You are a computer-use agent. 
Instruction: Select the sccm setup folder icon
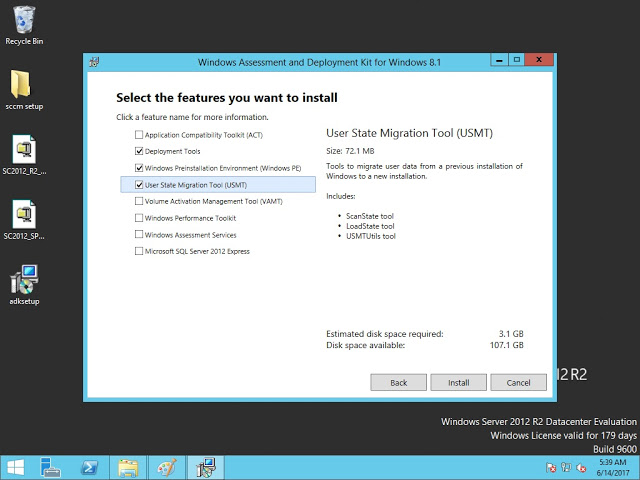tap(24, 84)
